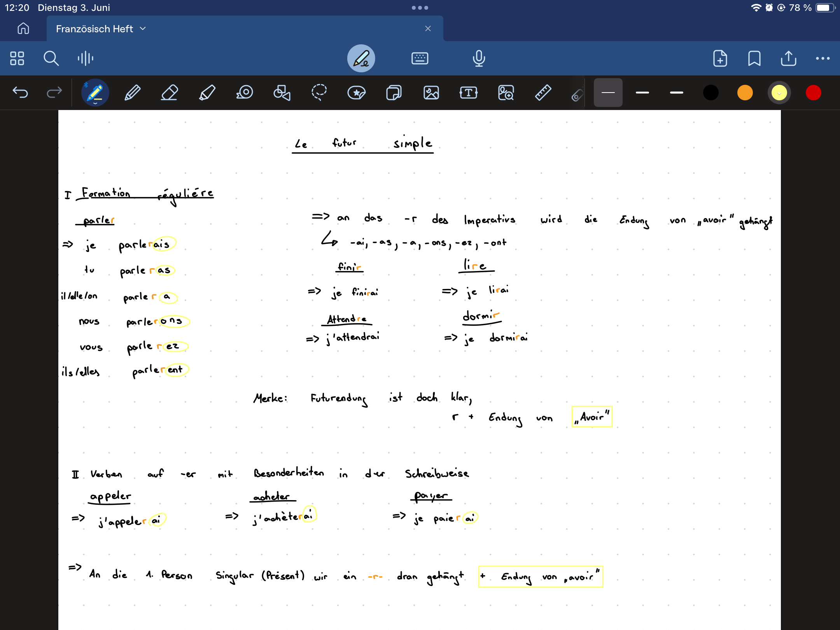The width and height of the screenshot is (840, 630).
Task: Switch to keyboard typing mode
Action: (x=420, y=58)
